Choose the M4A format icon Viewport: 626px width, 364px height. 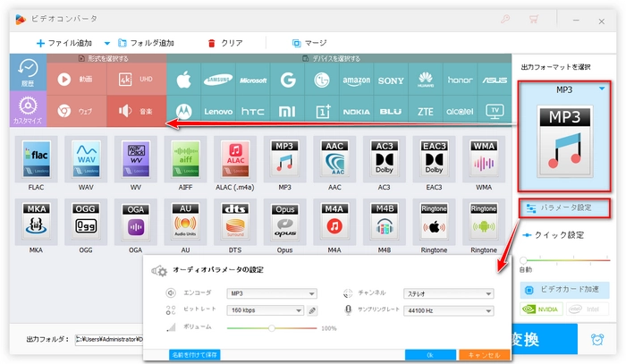tap(334, 222)
